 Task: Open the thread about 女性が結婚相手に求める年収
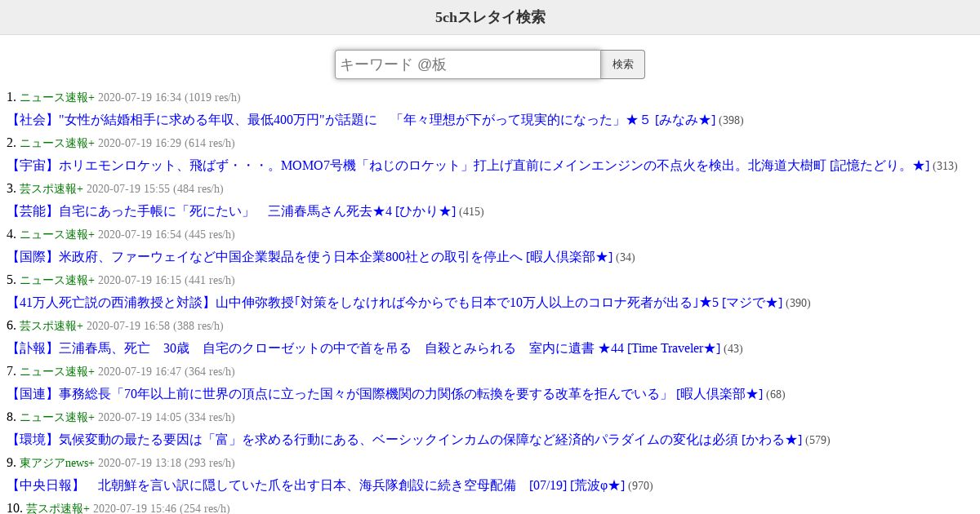click(x=361, y=120)
